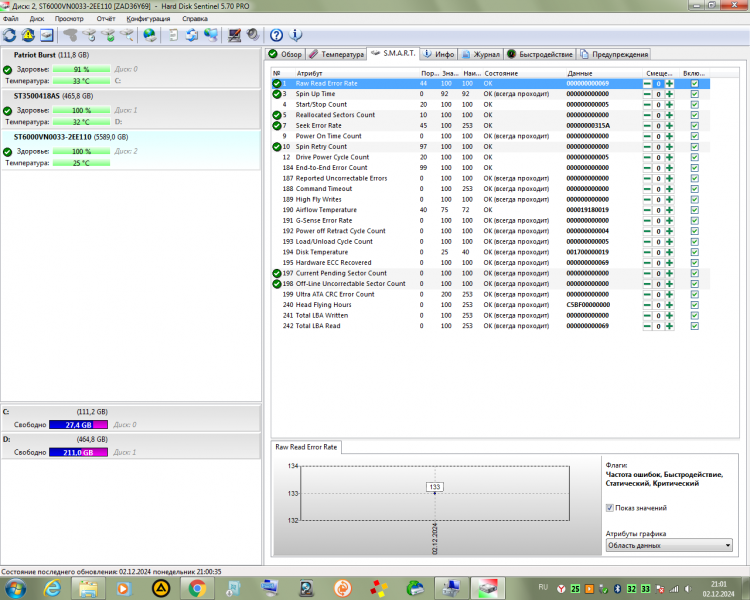Image resolution: width=750 pixels, height=600 pixels.
Task: Click the D: free space 211,0 GB bar
Action: click(x=78, y=452)
